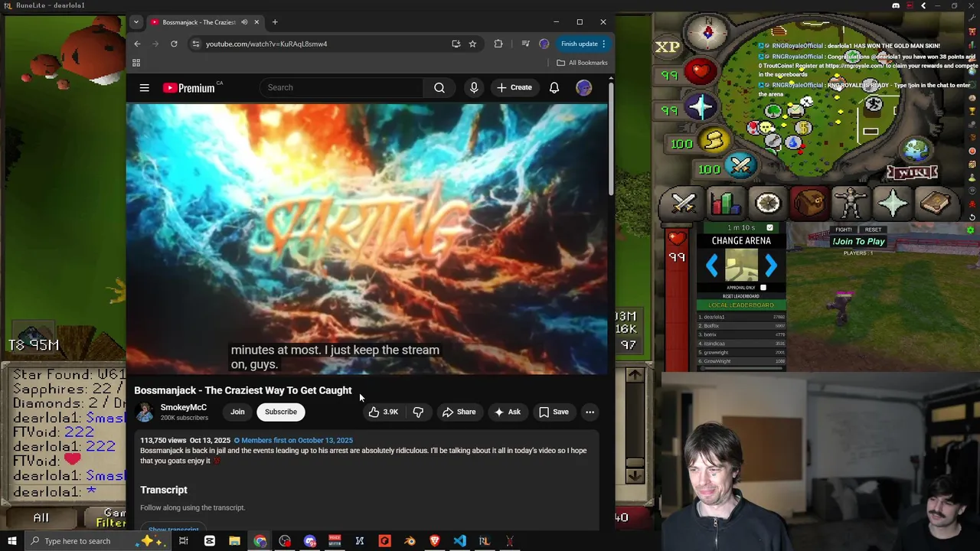Open the YouTube hamburger guide menu
980x551 pixels.
click(x=144, y=87)
